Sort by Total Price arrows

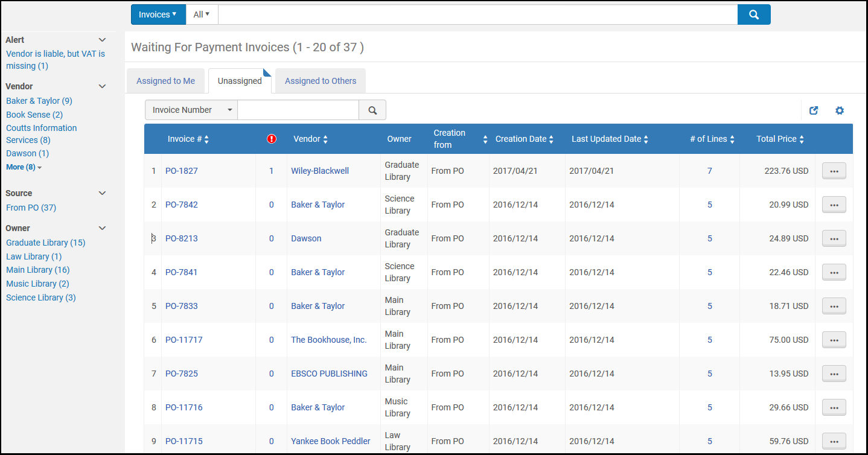tap(802, 139)
